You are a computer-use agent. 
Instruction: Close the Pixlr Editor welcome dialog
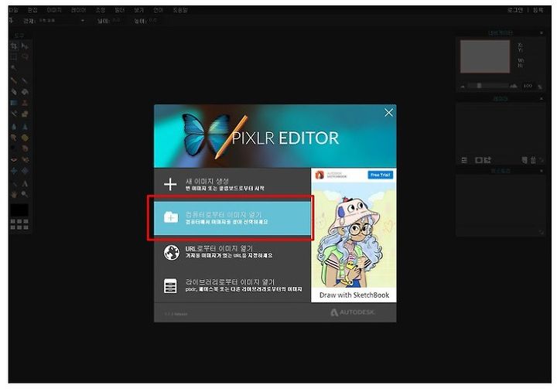point(388,113)
